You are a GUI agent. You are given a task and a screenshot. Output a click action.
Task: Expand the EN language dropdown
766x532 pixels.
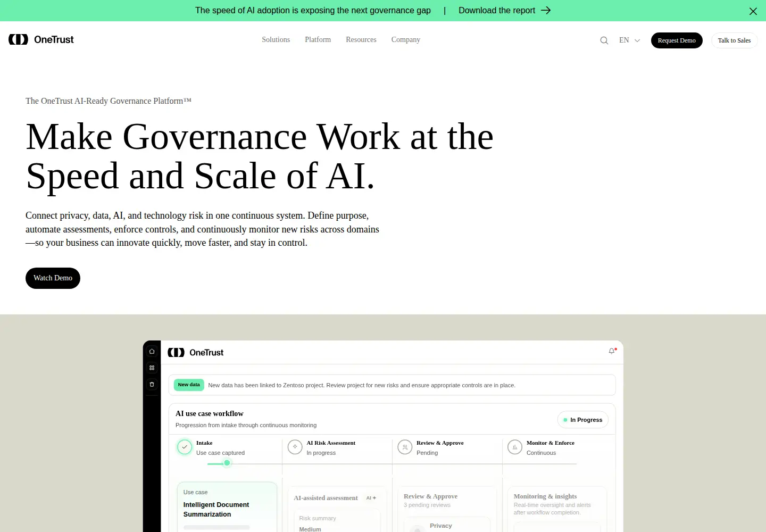[x=629, y=40]
